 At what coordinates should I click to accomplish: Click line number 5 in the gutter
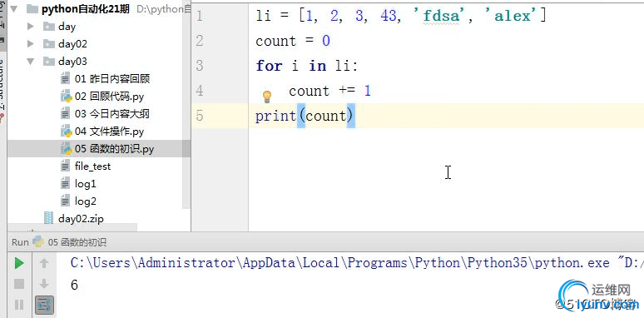coord(200,116)
